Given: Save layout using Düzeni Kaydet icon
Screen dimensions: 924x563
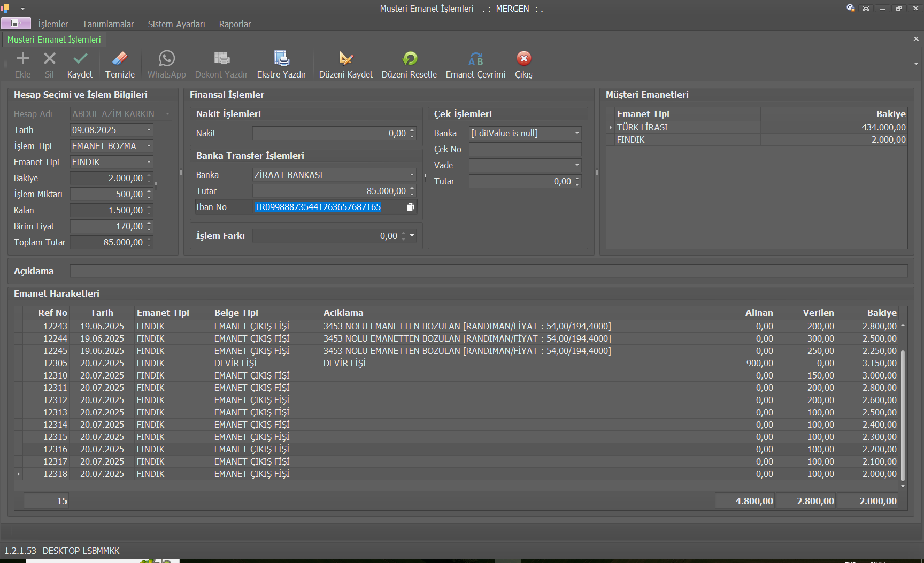Looking at the screenshot, I should (x=345, y=59).
